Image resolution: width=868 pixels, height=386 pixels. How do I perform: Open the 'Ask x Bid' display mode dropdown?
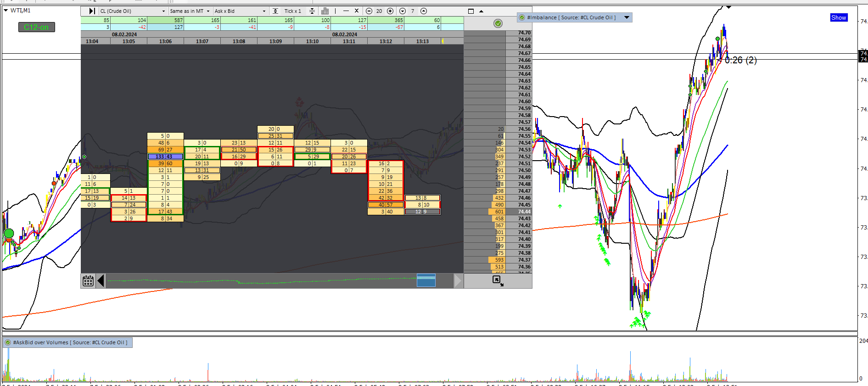tap(240, 11)
